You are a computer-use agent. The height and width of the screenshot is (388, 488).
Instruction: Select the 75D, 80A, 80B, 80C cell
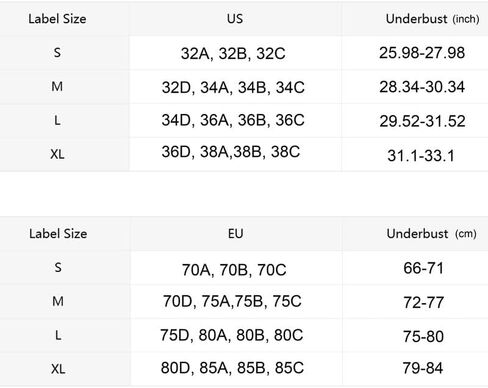(x=232, y=335)
